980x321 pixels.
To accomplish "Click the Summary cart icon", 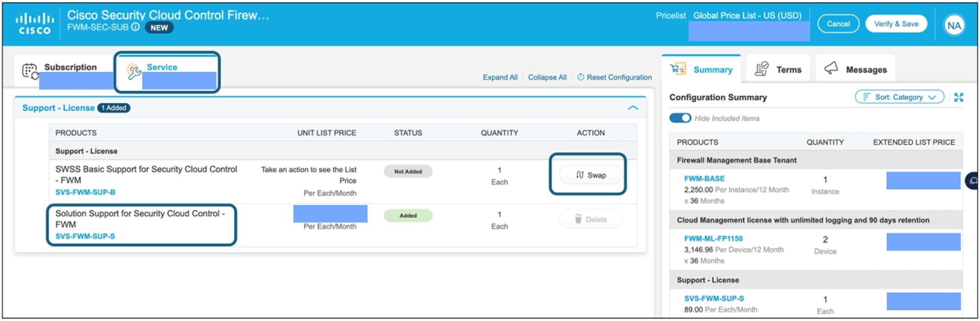I will (678, 69).
